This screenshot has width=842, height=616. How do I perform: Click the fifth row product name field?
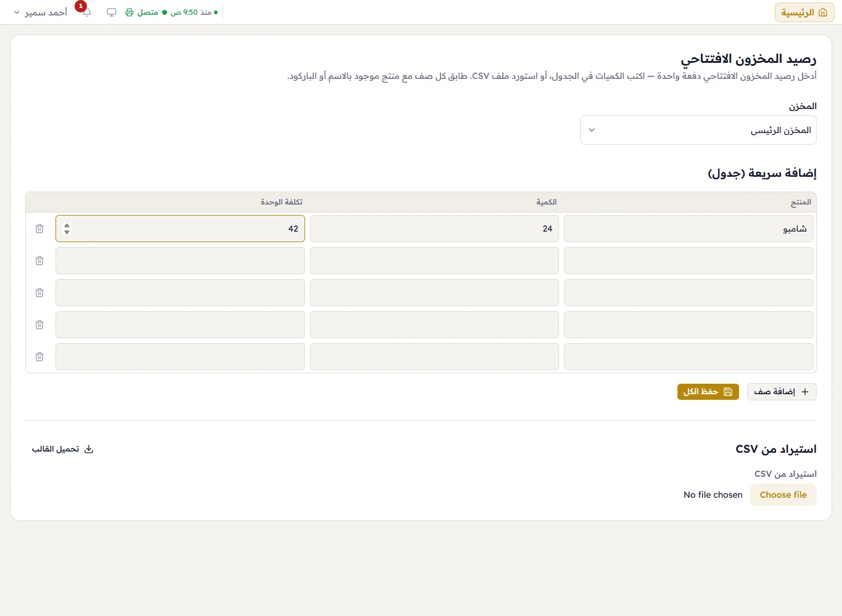click(689, 357)
